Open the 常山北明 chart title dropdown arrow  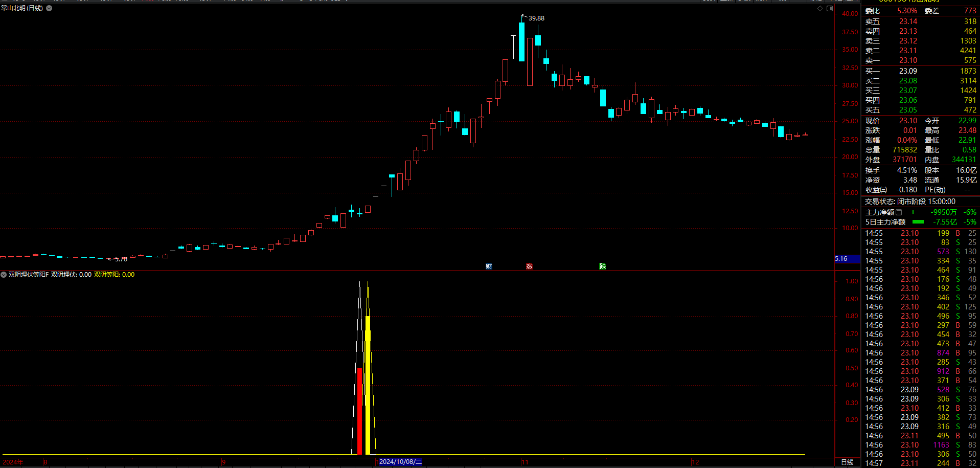(49, 8)
